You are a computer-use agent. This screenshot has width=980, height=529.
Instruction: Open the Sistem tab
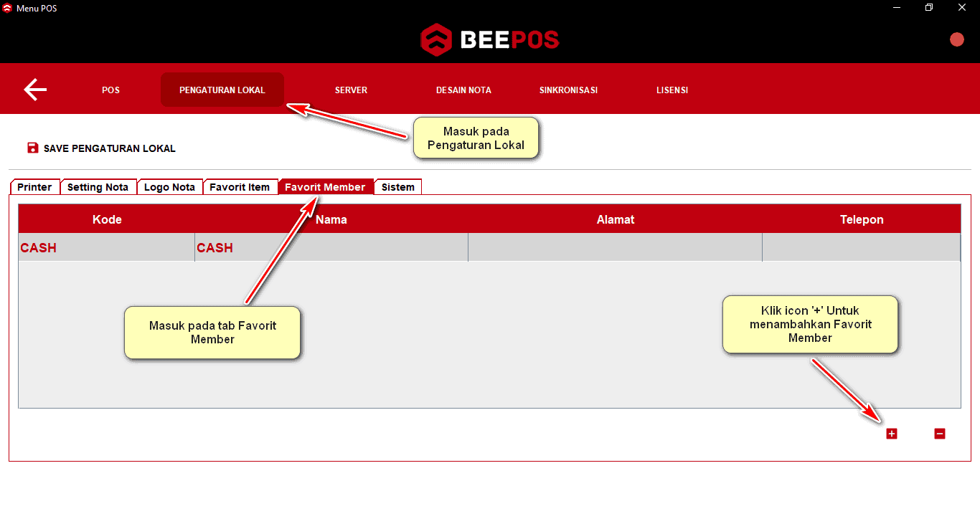(397, 187)
